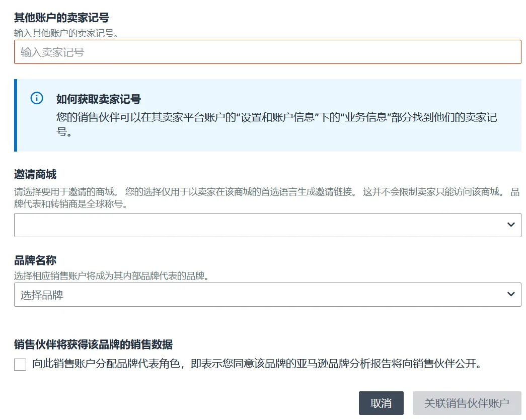
Task: Click the '品牌名称' section label
Action: (x=35, y=260)
